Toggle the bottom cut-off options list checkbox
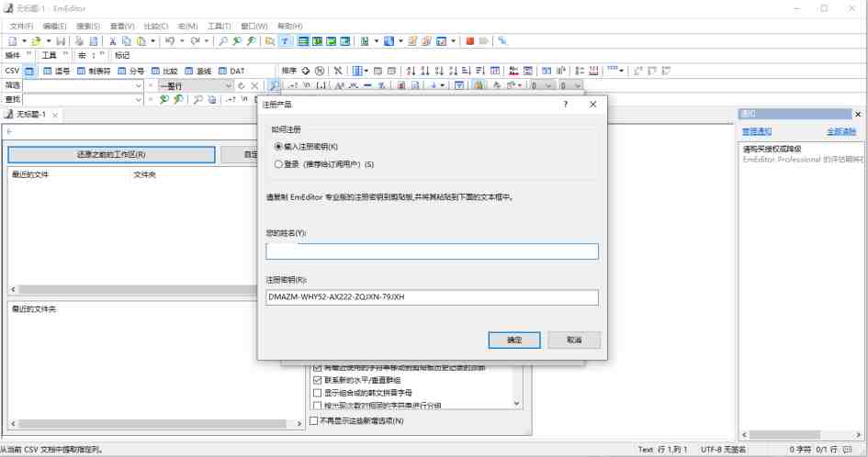The height and width of the screenshot is (457, 868). 317,406
